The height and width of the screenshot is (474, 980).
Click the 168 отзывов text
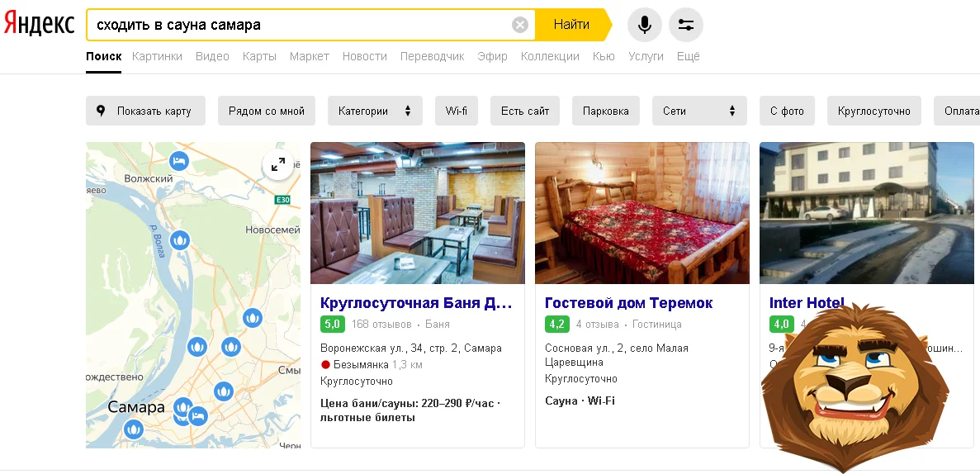point(381,325)
